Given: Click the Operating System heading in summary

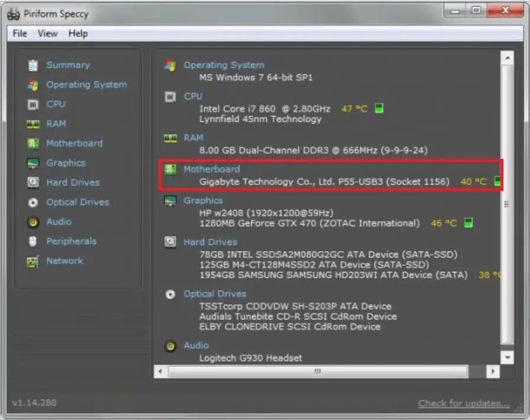Looking at the screenshot, I should pos(223,65).
